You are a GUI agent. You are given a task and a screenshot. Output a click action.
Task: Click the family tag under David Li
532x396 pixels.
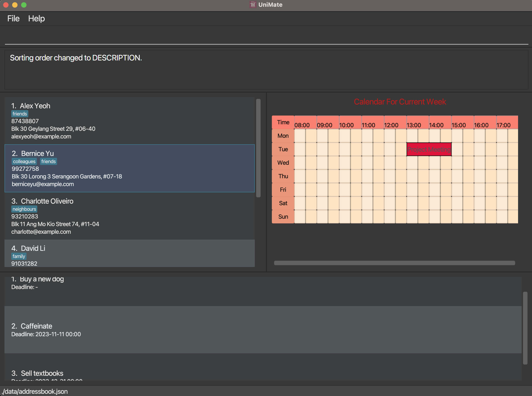point(19,256)
